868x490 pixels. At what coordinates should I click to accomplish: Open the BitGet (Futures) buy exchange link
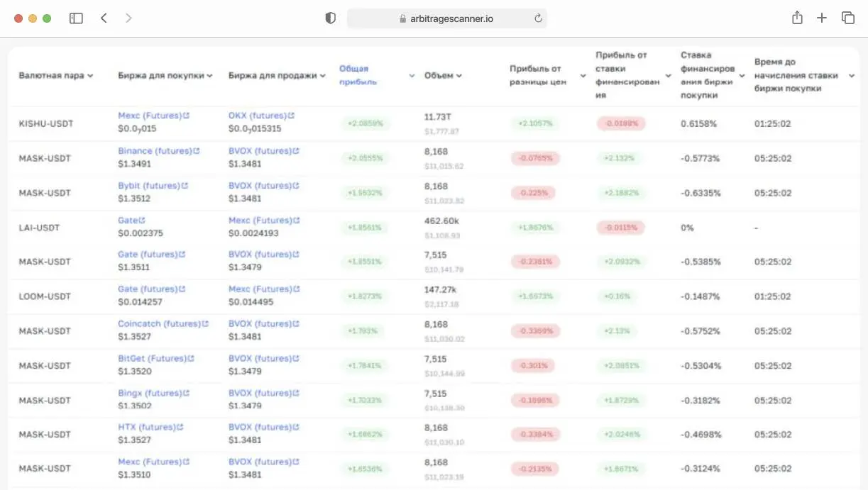[x=152, y=359]
